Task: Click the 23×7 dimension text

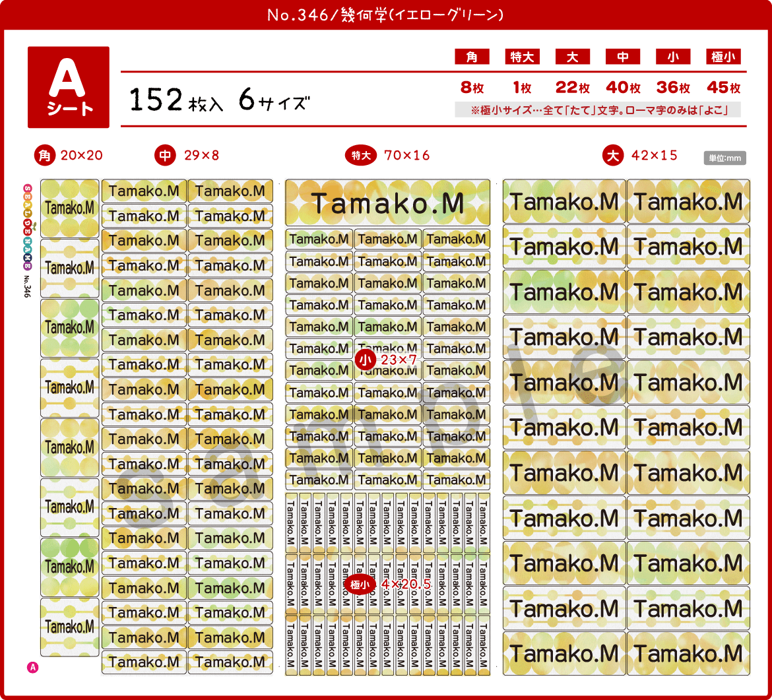Action: click(x=399, y=360)
